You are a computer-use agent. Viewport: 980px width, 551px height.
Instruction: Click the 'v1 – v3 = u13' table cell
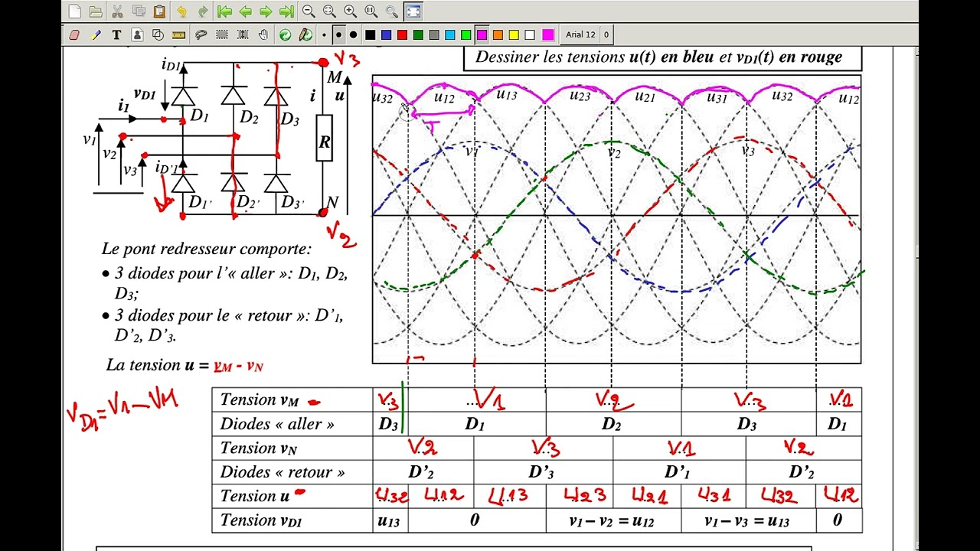click(x=747, y=520)
